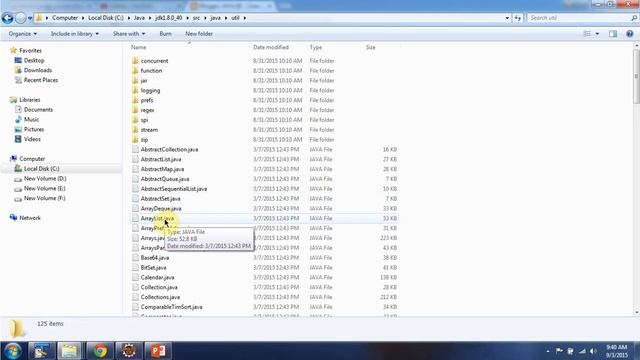Image resolution: width=640 pixels, height=360 pixels.
Task: Select the Libraries node
Action: click(x=29, y=100)
